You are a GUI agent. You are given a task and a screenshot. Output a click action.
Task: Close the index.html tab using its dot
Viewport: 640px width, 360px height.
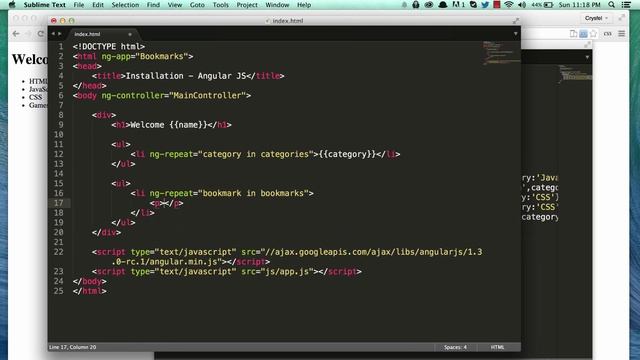pyautogui.click(x=130, y=34)
